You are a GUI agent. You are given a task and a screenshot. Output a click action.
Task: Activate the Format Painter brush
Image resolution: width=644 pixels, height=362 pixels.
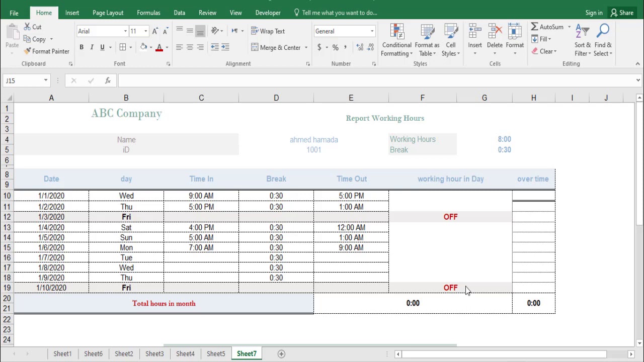[46, 51]
